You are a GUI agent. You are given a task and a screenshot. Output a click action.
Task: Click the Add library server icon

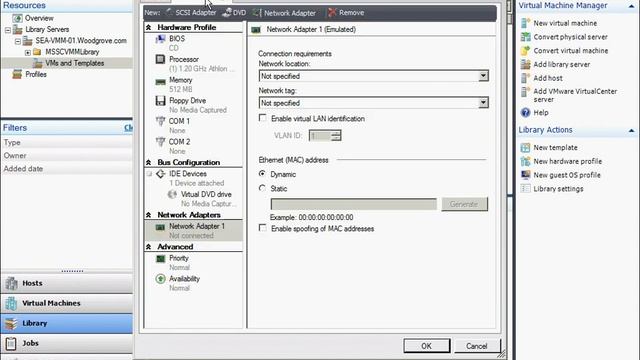[x=525, y=64]
